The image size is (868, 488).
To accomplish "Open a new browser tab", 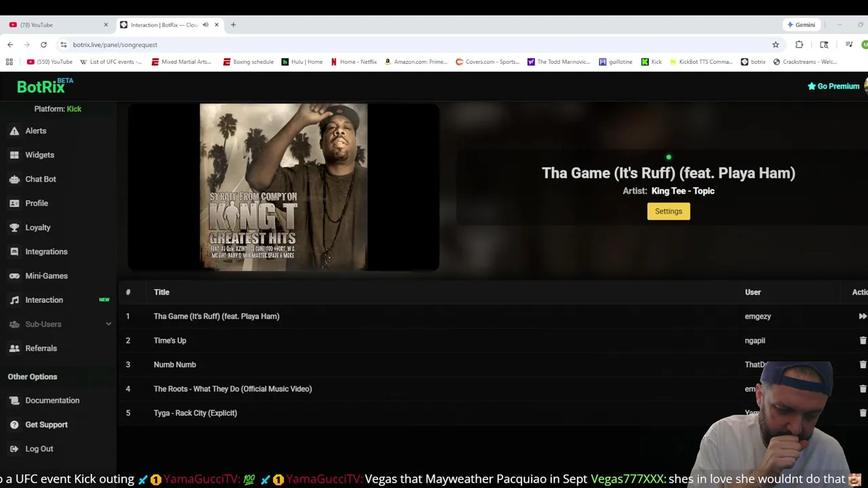I will (x=233, y=25).
